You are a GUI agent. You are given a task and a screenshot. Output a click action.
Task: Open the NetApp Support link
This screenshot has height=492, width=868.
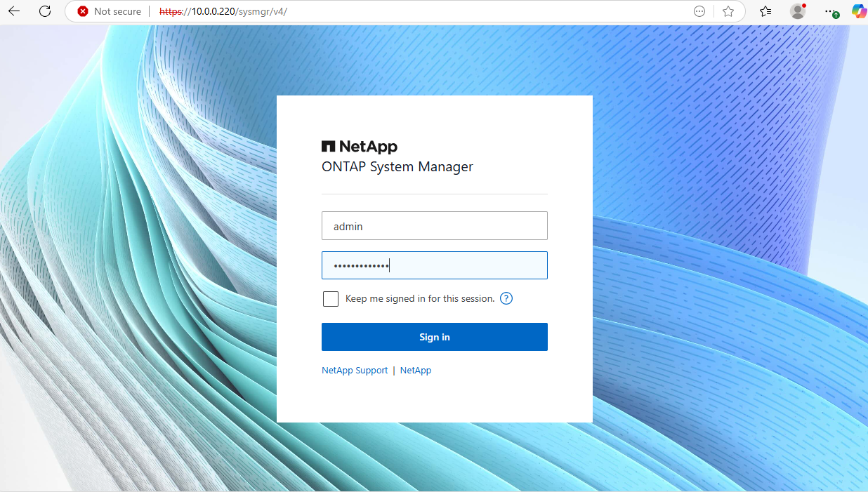click(355, 371)
